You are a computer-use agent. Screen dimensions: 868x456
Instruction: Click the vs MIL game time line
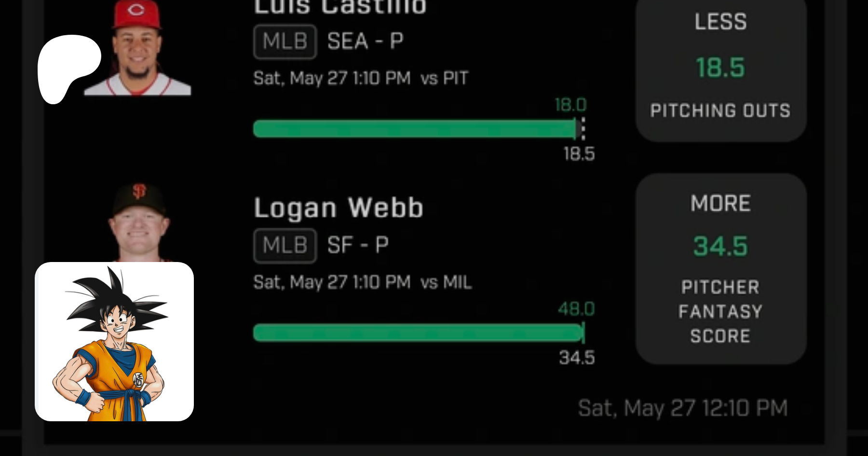[x=363, y=282]
